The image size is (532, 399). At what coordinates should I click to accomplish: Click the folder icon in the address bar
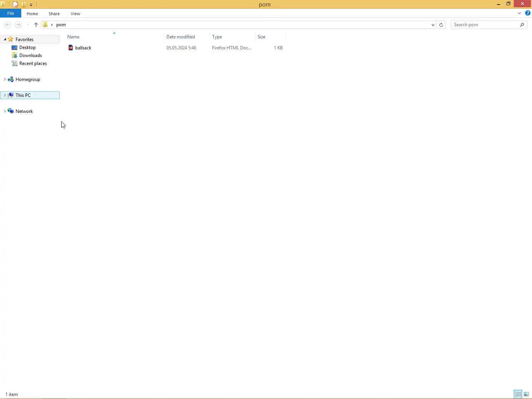coord(45,25)
